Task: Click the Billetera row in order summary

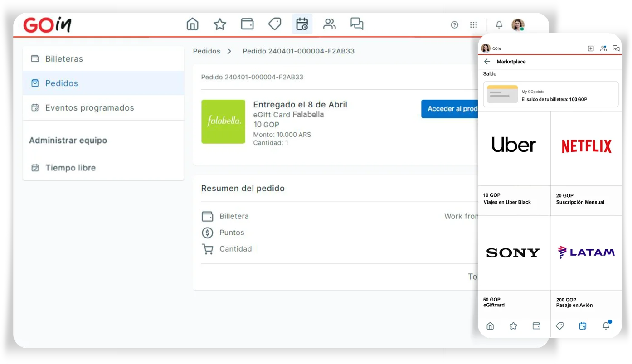Action: (x=339, y=216)
